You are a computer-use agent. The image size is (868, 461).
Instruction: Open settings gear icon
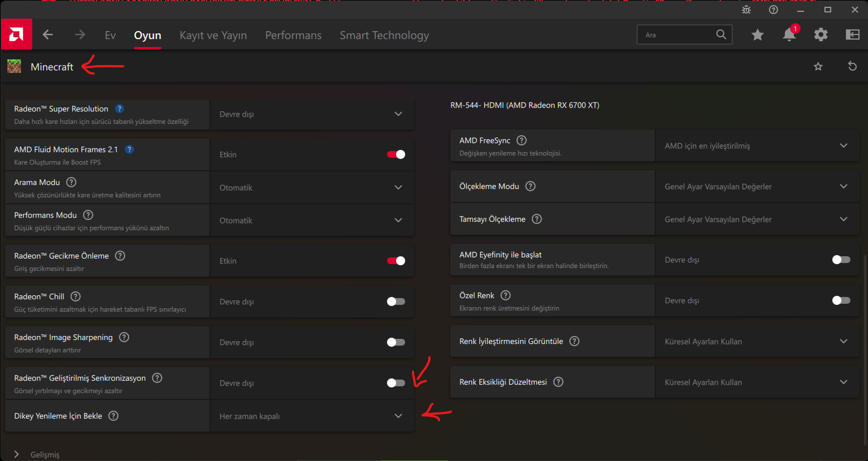click(x=820, y=35)
